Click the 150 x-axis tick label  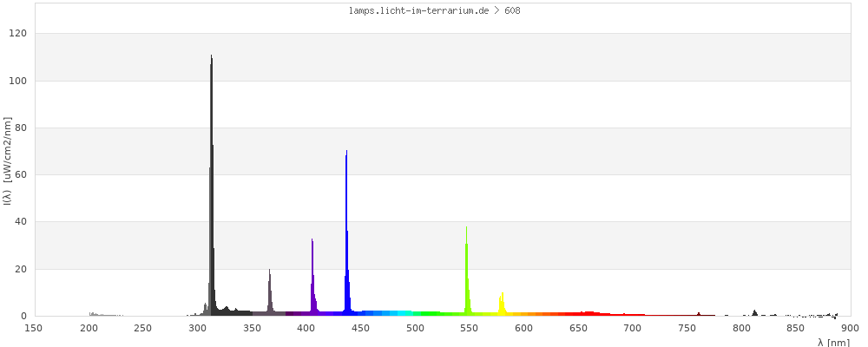click(x=34, y=328)
